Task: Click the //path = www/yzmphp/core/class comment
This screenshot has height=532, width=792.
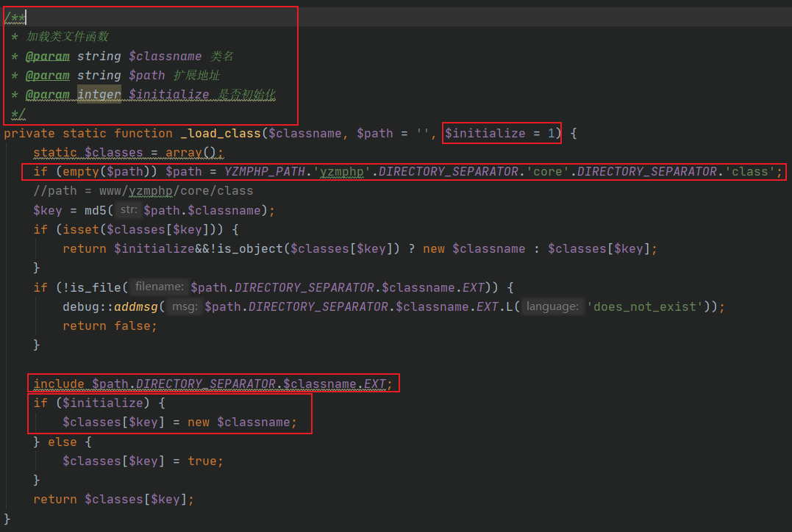Action: tap(143, 191)
